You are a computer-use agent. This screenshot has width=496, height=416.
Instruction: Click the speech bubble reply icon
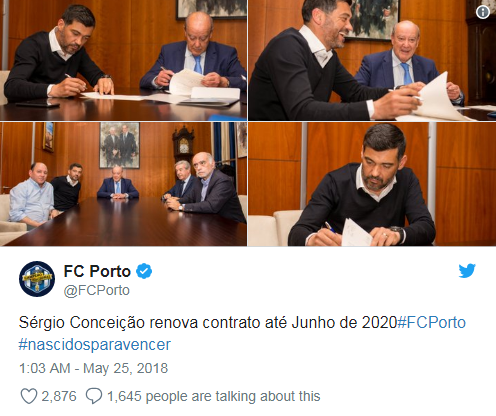94,396
